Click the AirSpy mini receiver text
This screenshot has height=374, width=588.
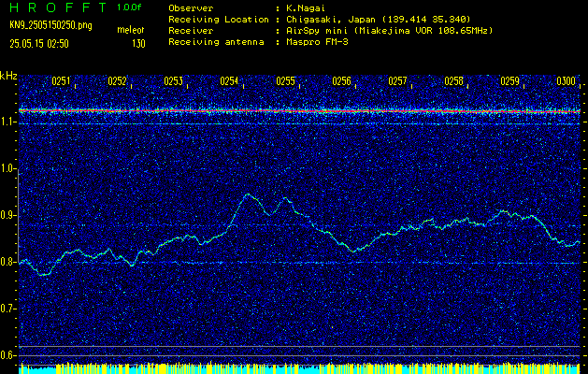[x=389, y=30]
